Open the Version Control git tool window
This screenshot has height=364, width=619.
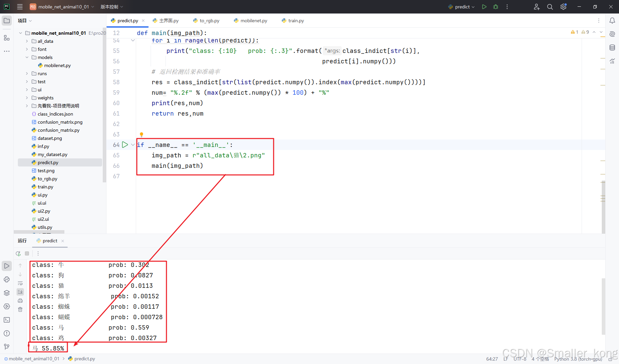point(7,347)
